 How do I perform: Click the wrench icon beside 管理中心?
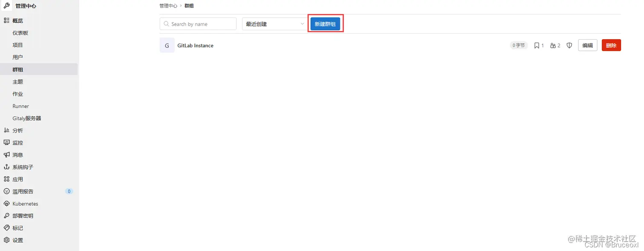tap(6, 6)
